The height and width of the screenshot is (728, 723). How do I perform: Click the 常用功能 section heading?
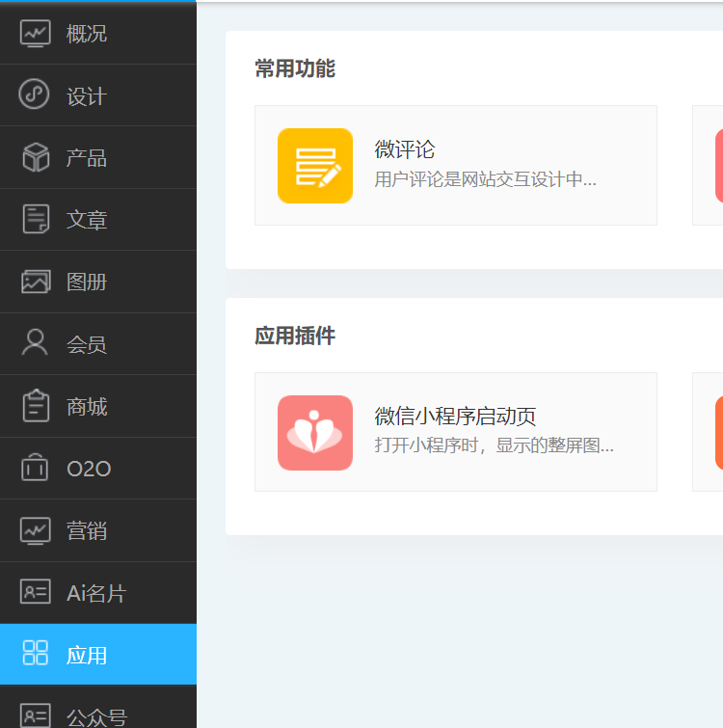click(295, 68)
